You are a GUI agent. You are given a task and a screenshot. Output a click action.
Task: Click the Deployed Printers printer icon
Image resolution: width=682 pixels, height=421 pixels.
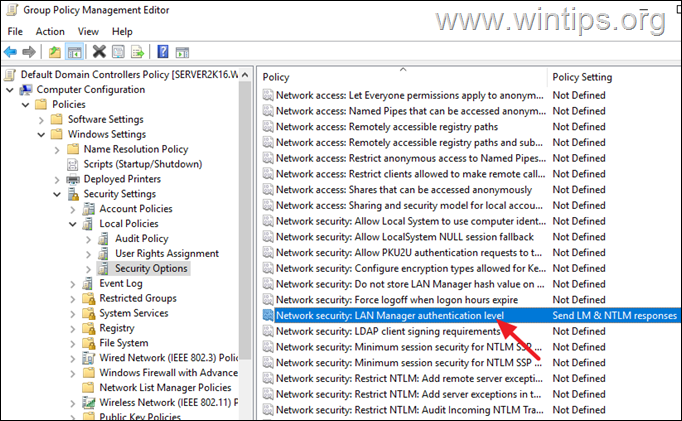pos(73,179)
